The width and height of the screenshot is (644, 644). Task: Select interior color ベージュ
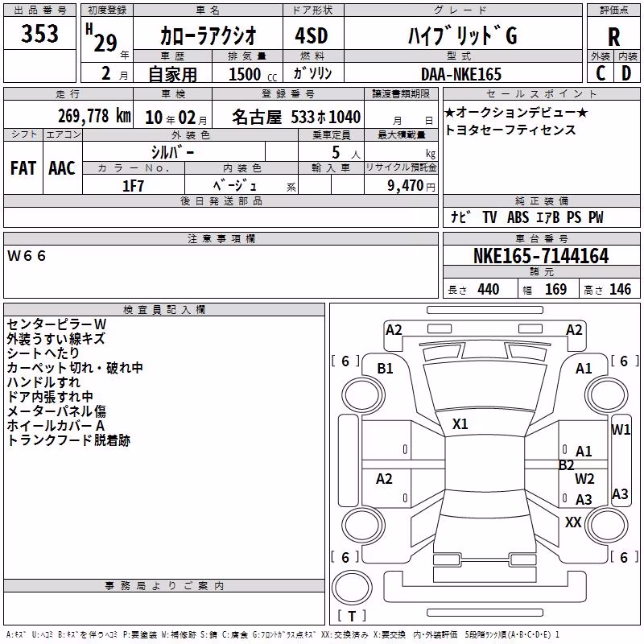click(234, 186)
